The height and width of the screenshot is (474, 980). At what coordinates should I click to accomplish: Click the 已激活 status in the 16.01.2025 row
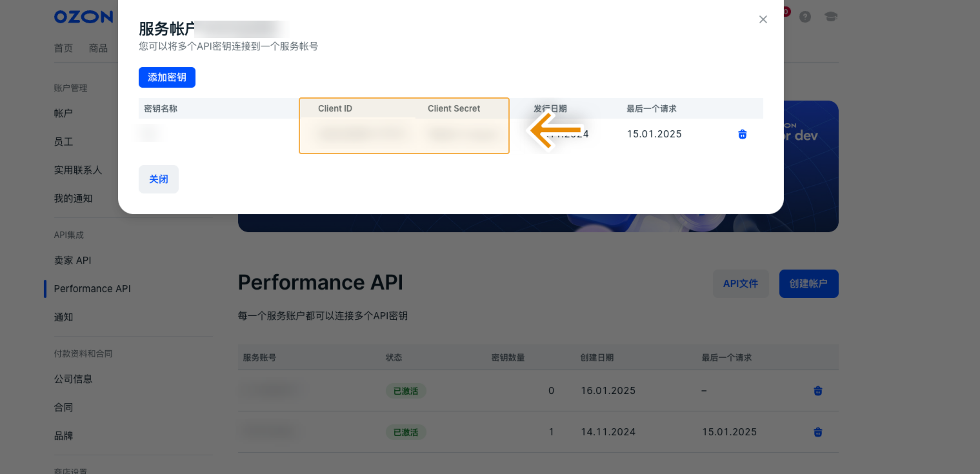pyautogui.click(x=406, y=391)
